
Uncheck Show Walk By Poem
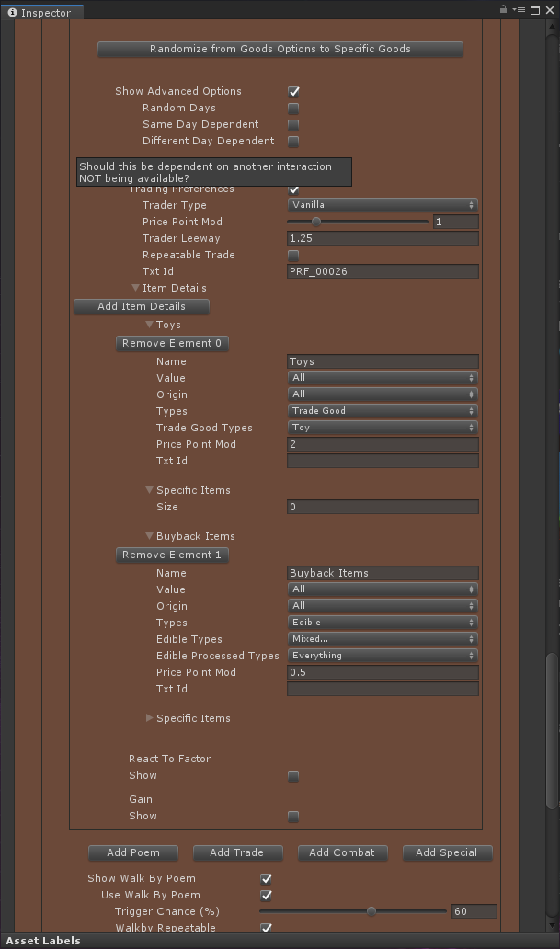(x=266, y=879)
